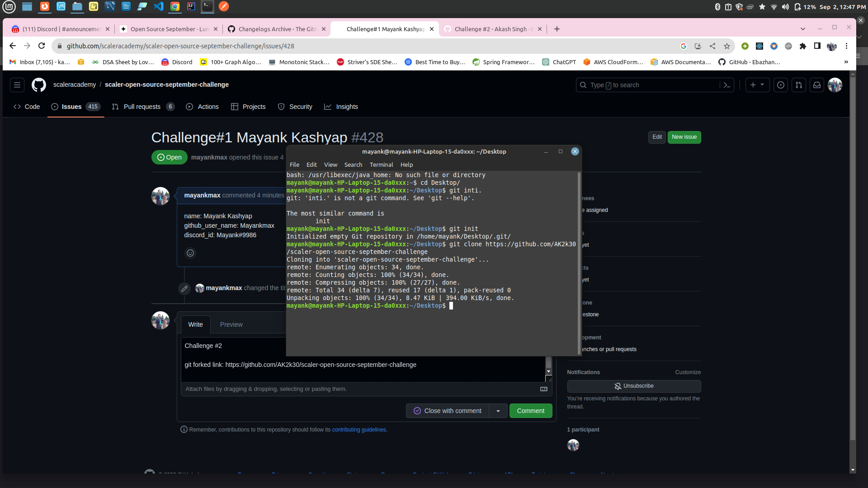
Task: Click the Markdown icon in the attach bar
Action: 543,389
